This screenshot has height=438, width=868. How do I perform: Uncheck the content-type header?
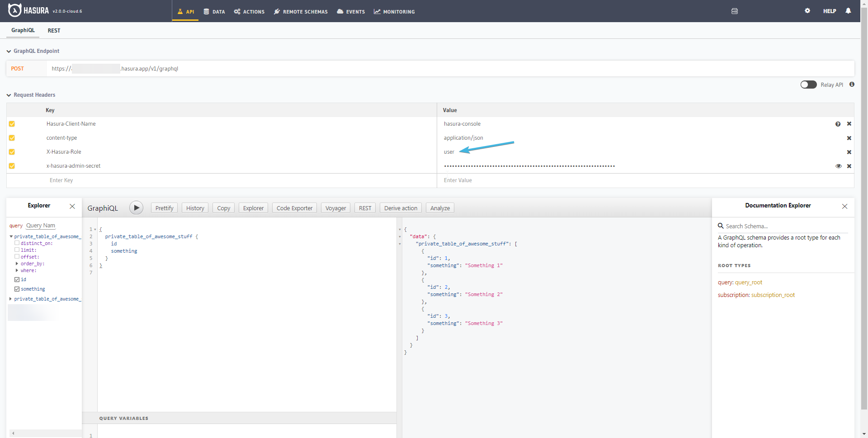(x=12, y=138)
